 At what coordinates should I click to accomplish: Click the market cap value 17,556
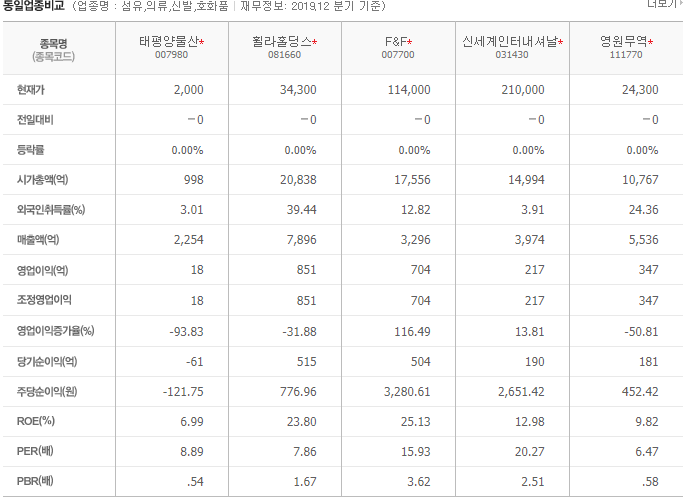coord(412,180)
